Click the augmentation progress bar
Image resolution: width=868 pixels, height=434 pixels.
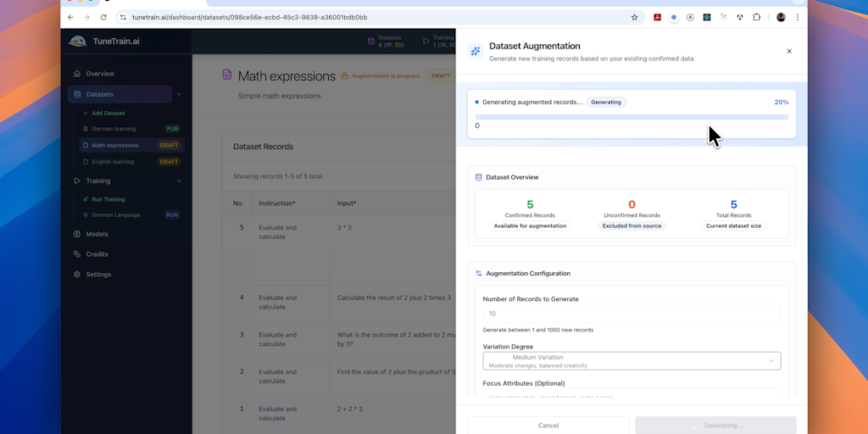coord(632,117)
